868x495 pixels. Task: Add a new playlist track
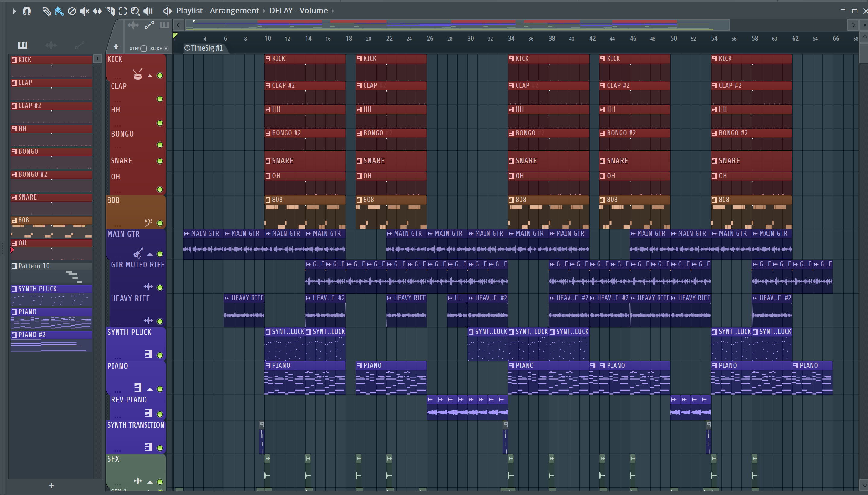point(116,47)
